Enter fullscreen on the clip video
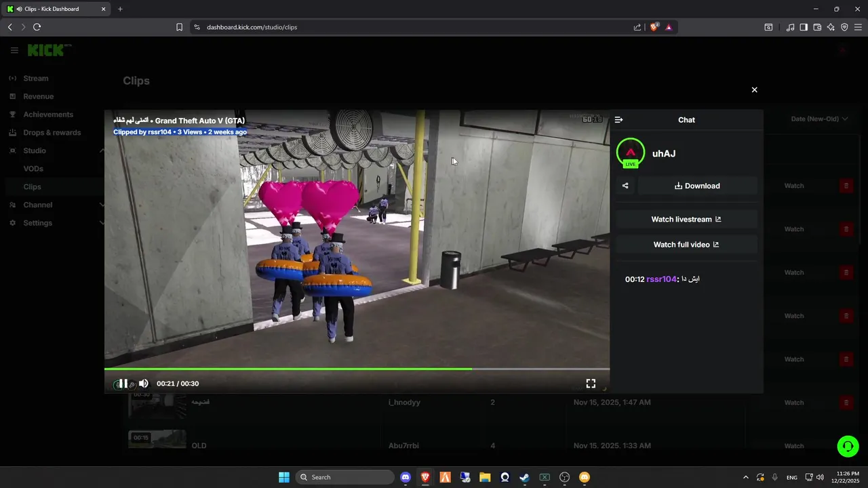868x488 pixels. (x=591, y=384)
